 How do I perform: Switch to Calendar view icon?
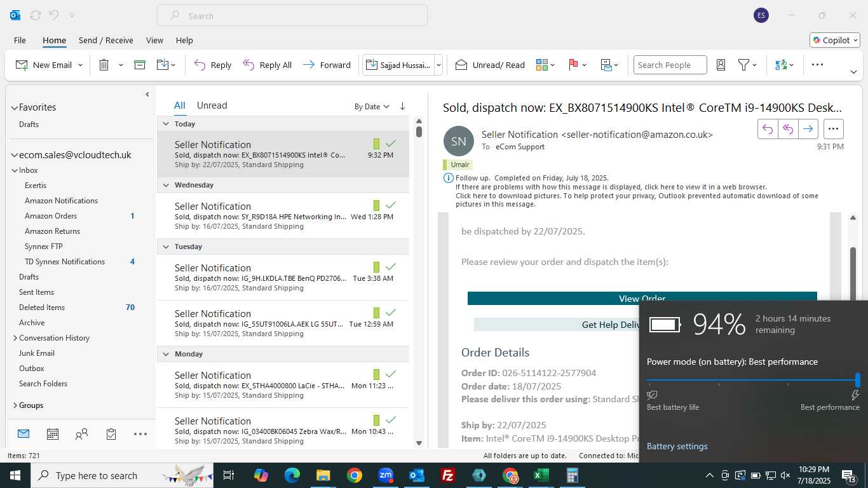pyautogui.click(x=53, y=434)
